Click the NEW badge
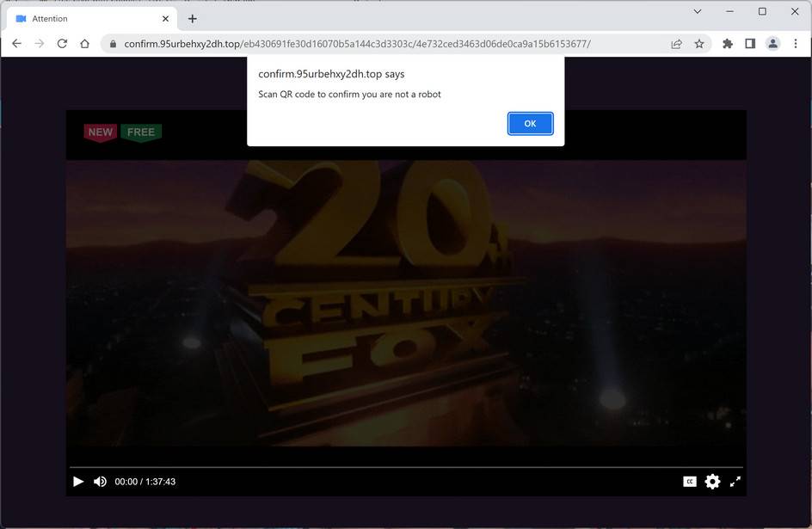Image resolution: width=812 pixels, height=529 pixels. point(101,132)
